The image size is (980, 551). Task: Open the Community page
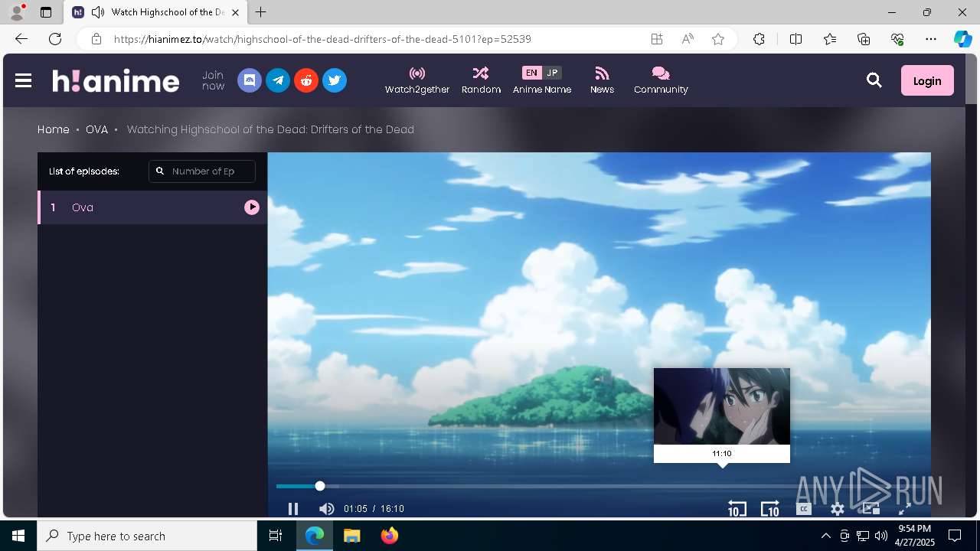[661, 80]
